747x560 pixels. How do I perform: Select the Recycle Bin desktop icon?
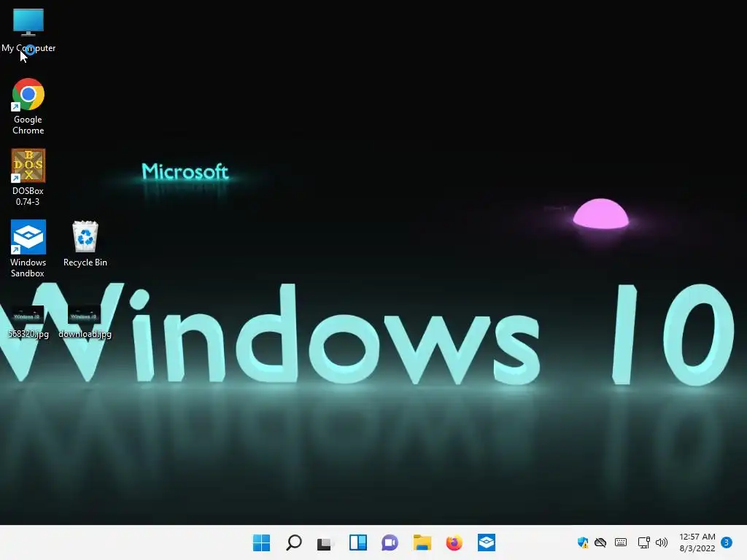85,244
